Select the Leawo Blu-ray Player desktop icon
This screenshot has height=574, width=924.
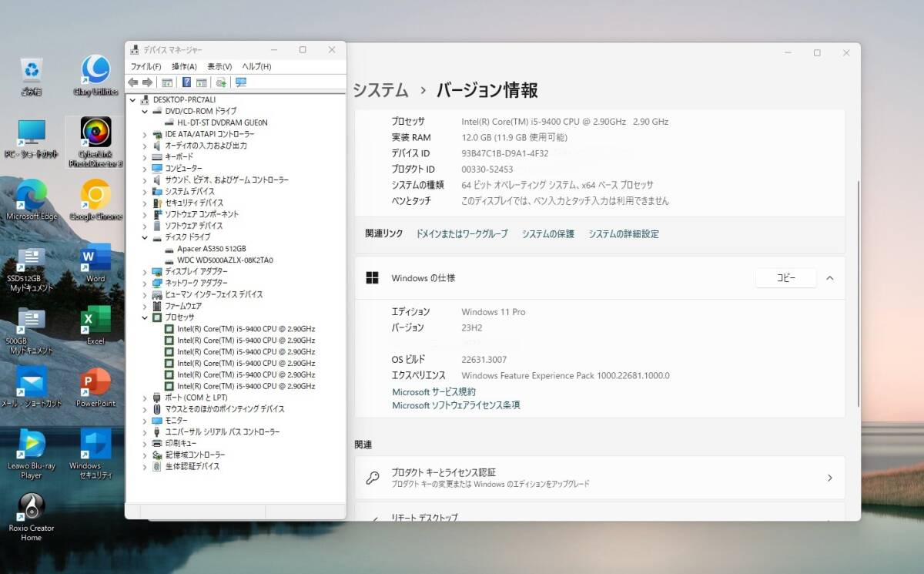[32, 455]
